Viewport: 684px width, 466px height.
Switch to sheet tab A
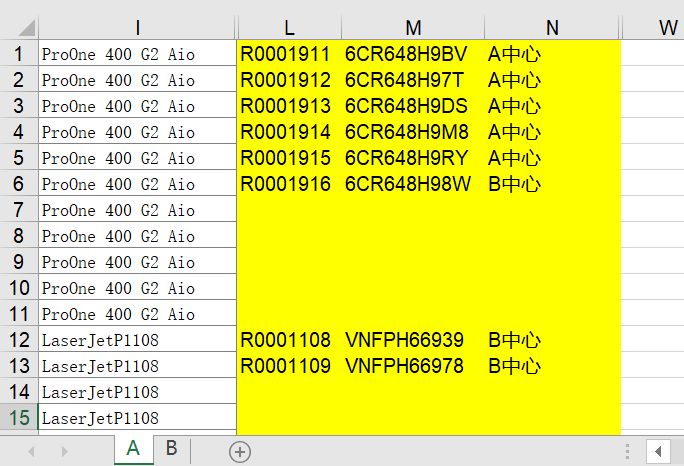(x=133, y=449)
